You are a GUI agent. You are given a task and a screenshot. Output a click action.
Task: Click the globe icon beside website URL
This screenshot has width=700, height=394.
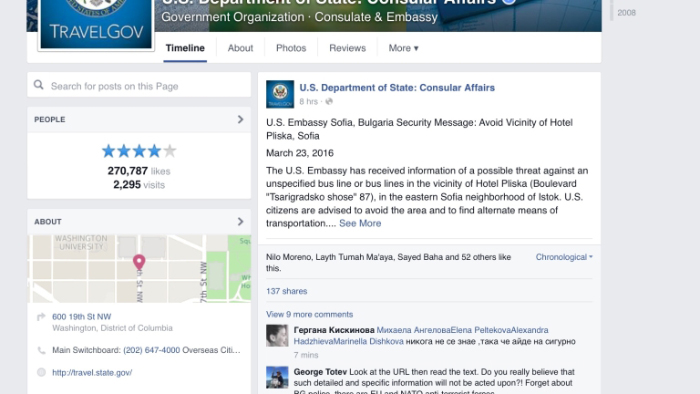coord(41,372)
